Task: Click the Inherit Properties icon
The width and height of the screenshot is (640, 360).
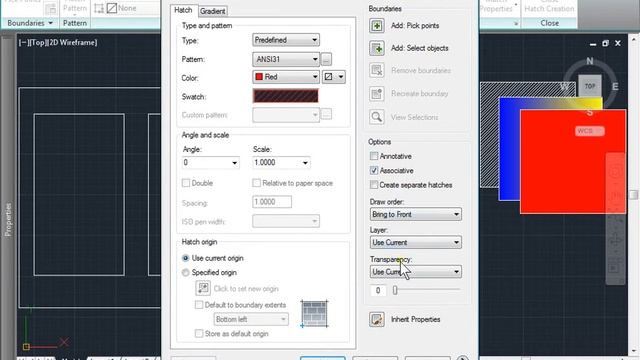Action: point(376,319)
